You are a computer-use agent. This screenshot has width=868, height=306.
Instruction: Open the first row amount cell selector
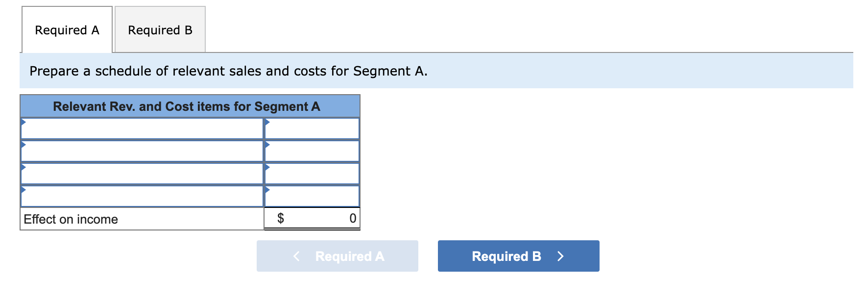311,128
